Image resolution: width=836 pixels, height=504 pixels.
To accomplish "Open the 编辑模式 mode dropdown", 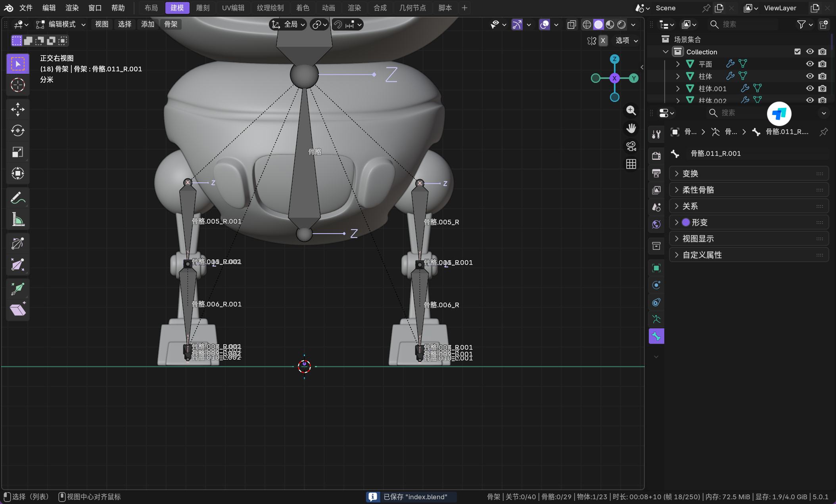I will coord(61,25).
